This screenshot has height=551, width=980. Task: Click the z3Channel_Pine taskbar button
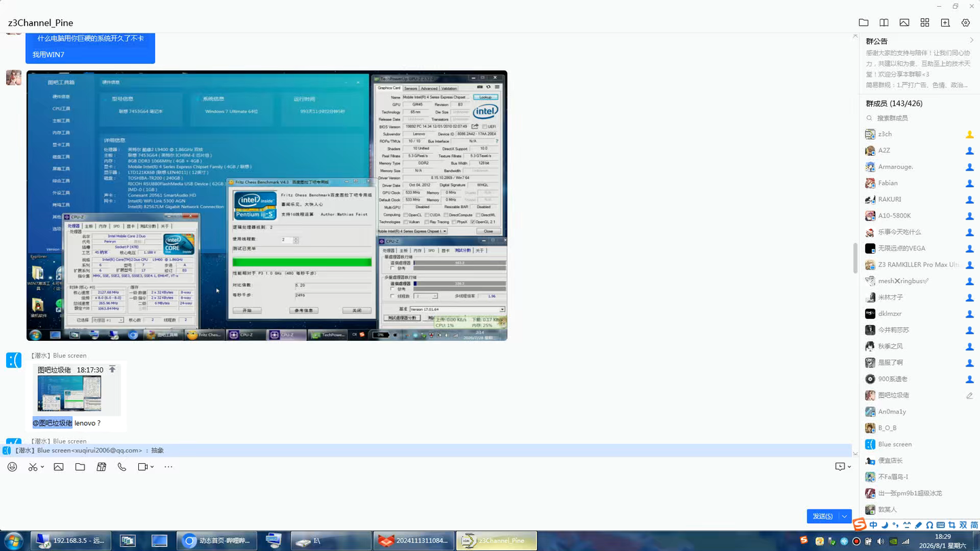[x=496, y=541]
